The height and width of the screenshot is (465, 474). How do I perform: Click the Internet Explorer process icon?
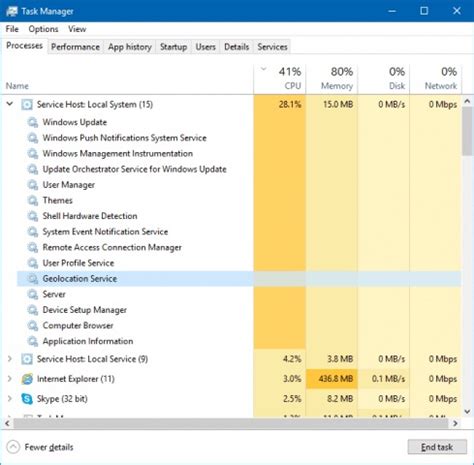click(27, 379)
